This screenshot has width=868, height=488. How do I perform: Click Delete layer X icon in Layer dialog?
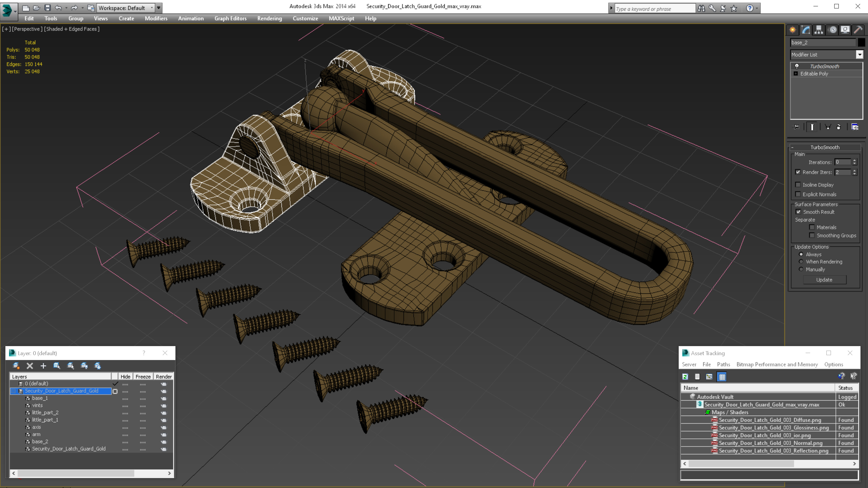tap(30, 366)
